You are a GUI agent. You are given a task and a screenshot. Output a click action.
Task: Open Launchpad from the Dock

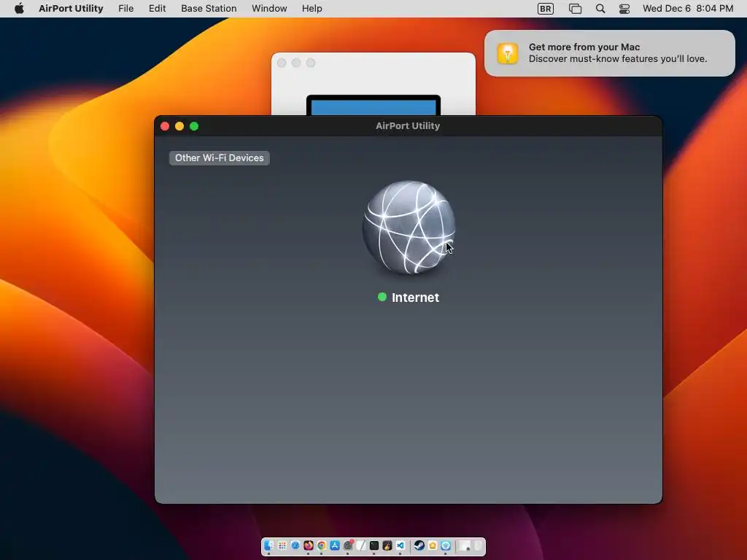(282, 545)
